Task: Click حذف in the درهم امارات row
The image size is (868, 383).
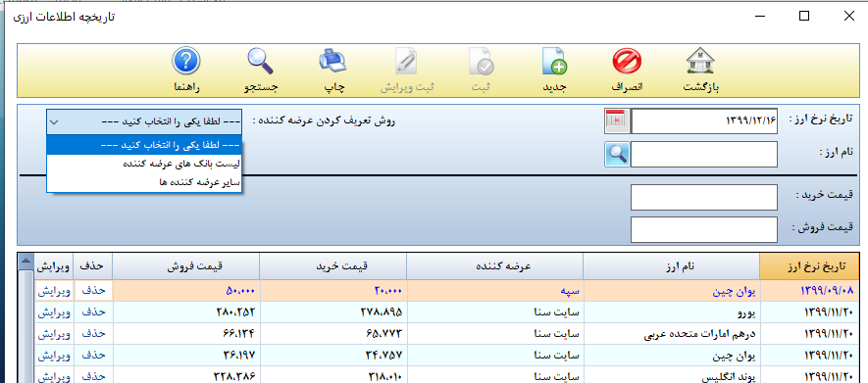Action: click(93, 334)
